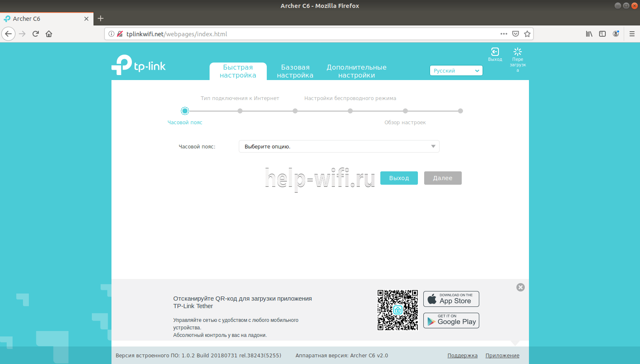Open the Firefox hamburger menu
The height and width of the screenshot is (364, 640).
[x=632, y=34]
